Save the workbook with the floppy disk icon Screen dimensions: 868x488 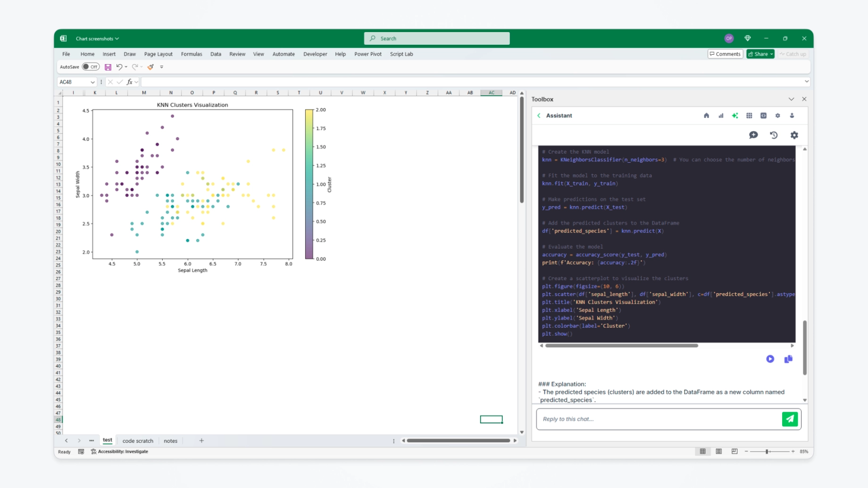(108, 67)
